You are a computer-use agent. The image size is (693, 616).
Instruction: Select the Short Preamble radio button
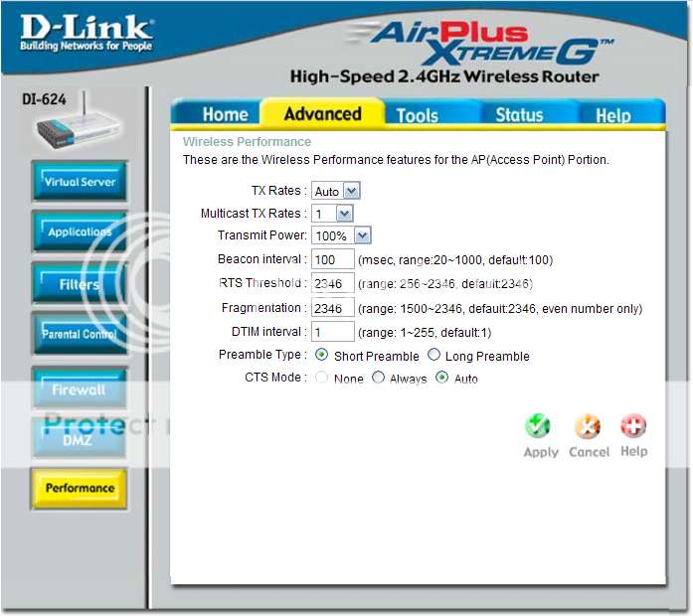[x=321, y=356]
